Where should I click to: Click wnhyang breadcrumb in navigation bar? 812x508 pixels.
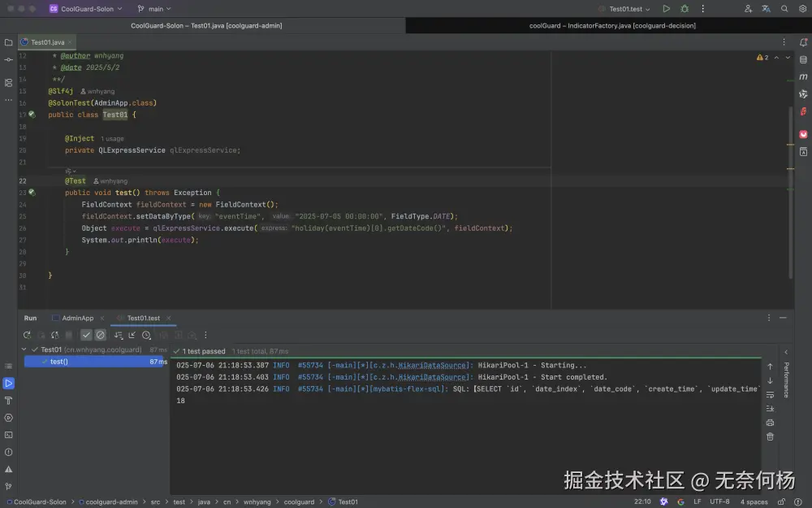257,501
